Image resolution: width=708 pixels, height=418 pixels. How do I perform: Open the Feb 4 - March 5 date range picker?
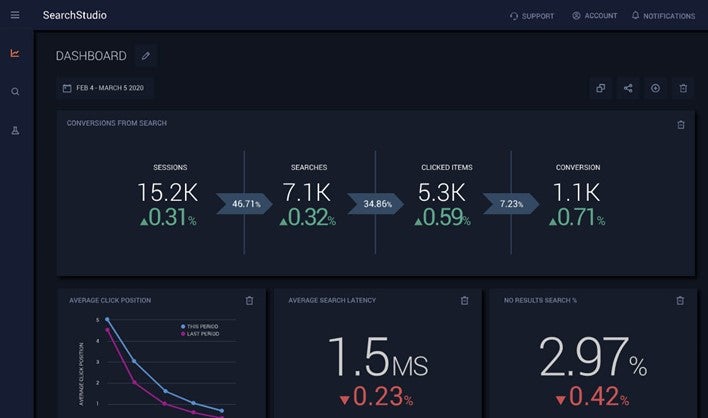coord(105,88)
